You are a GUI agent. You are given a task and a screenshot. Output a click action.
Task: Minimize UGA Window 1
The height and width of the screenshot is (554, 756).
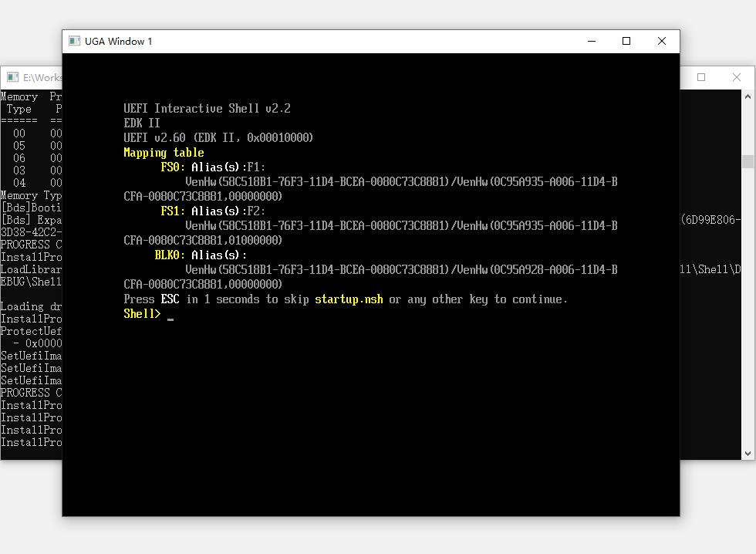(592, 41)
